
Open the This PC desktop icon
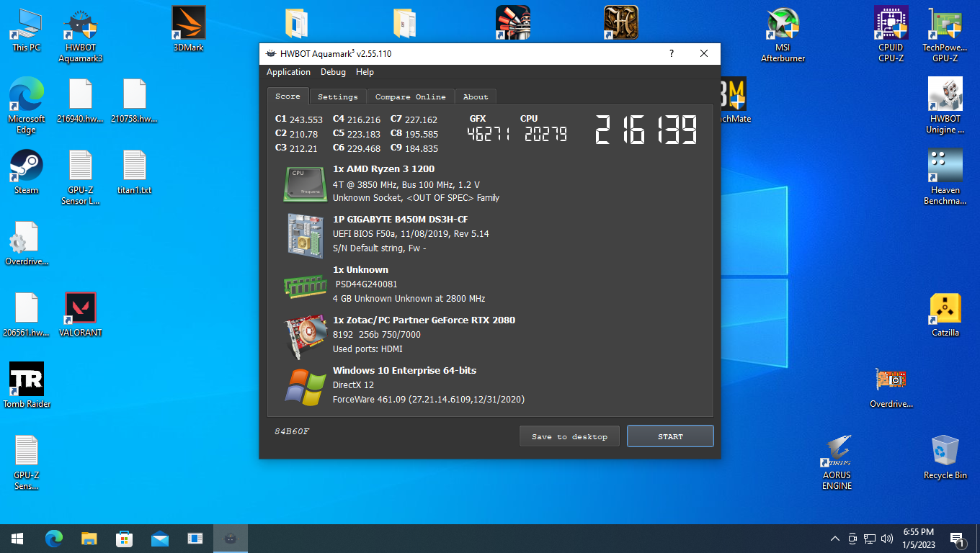[x=27, y=30]
